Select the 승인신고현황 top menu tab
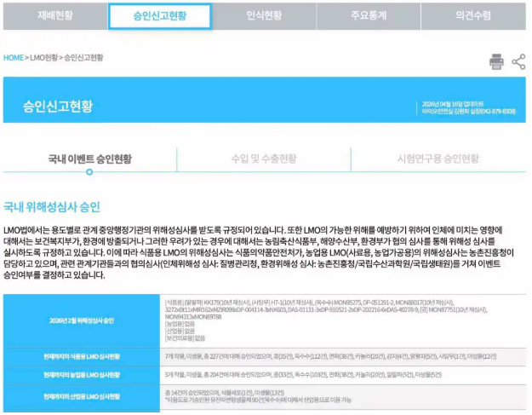This screenshot has width=532, height=415. coord(160,15)
